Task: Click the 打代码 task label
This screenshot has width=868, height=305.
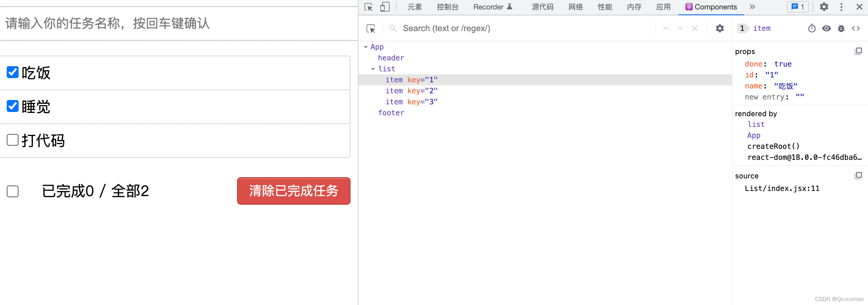Action: (x=43, y=141)
